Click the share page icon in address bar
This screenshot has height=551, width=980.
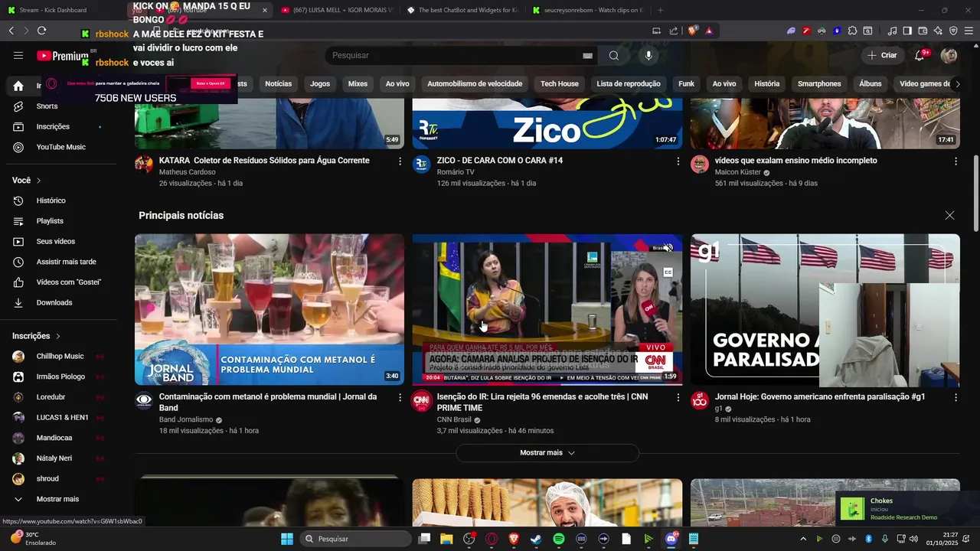674,31
